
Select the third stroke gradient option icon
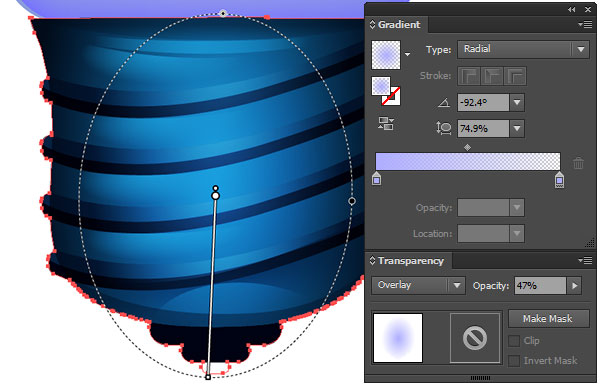pyautogui.click(x=515, y=76)
